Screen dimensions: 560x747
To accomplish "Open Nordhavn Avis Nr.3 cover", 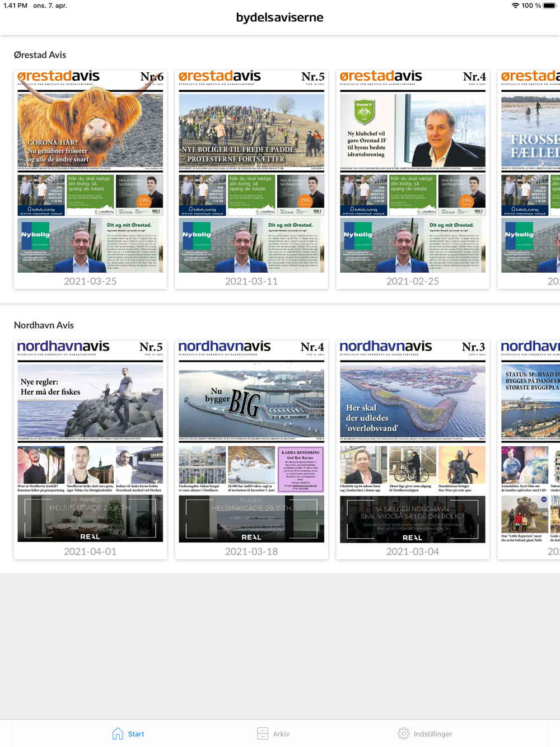I will click(413, 441).
